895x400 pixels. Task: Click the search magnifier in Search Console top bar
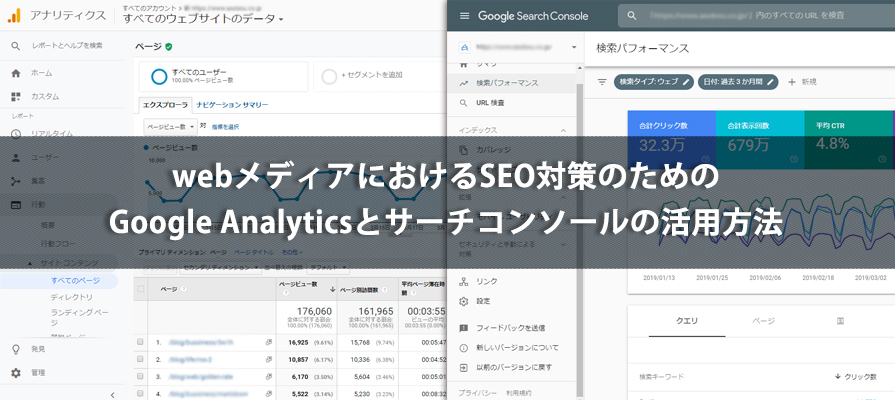click(632, 16)
